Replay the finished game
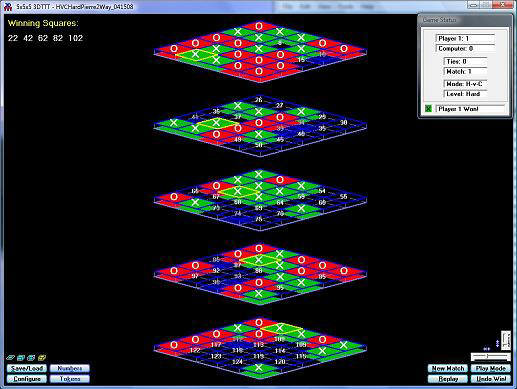 [x=448, y=379]
